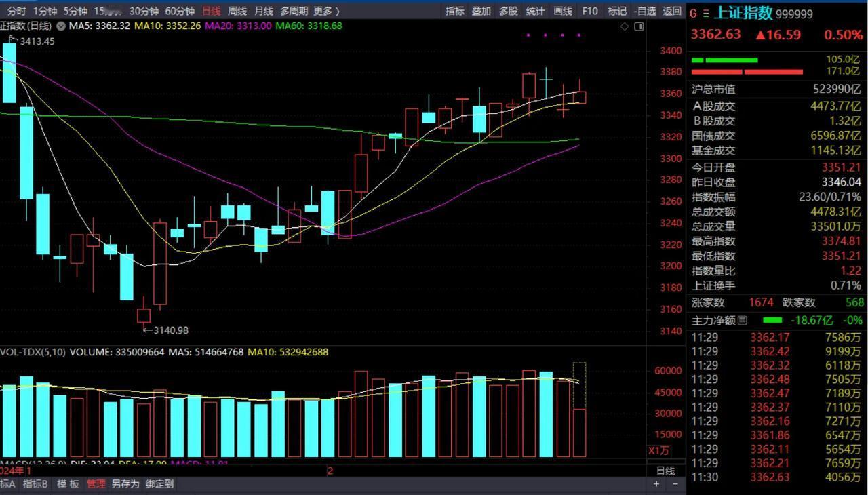This screenshot has height=495, width=868.
Task: Open the details icon beside 主力净额
Action: coord(742,320)
